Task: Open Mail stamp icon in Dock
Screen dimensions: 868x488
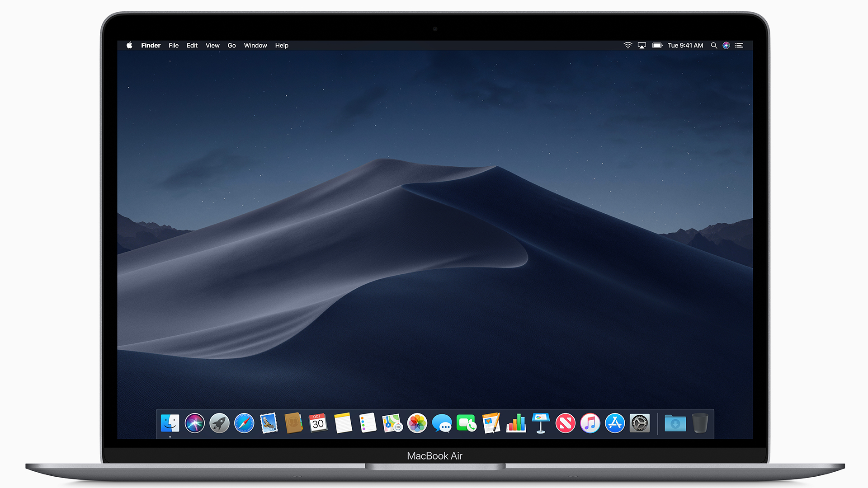Action: 269,423
